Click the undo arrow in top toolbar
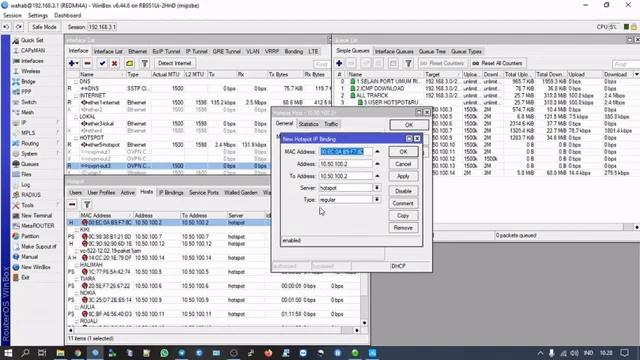This screenshot has width=640, height=360. tap(7, 27)
